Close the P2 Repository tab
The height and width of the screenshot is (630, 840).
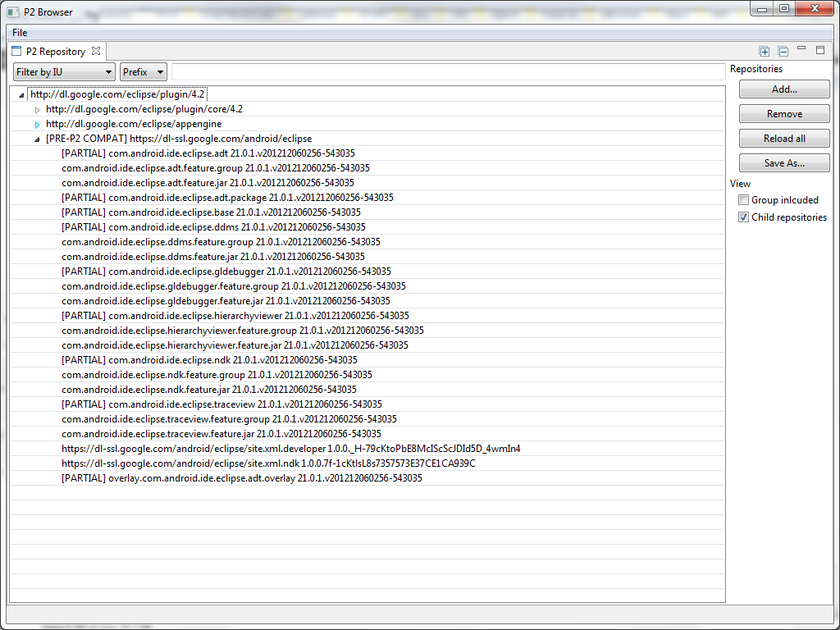coord(96,51)
